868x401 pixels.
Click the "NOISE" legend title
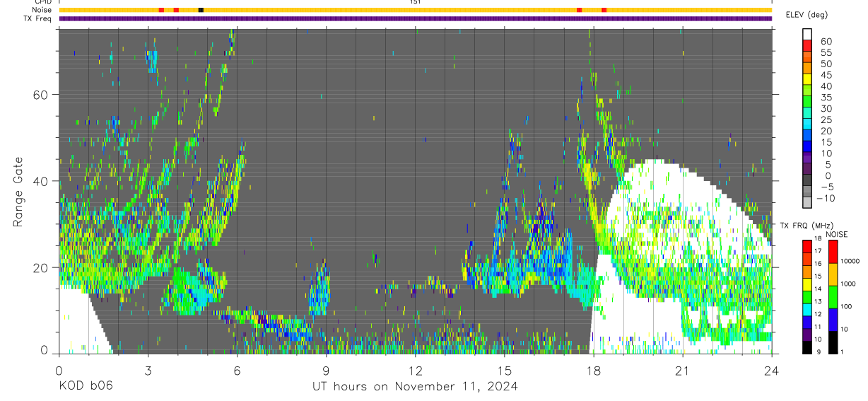[837, 234]
